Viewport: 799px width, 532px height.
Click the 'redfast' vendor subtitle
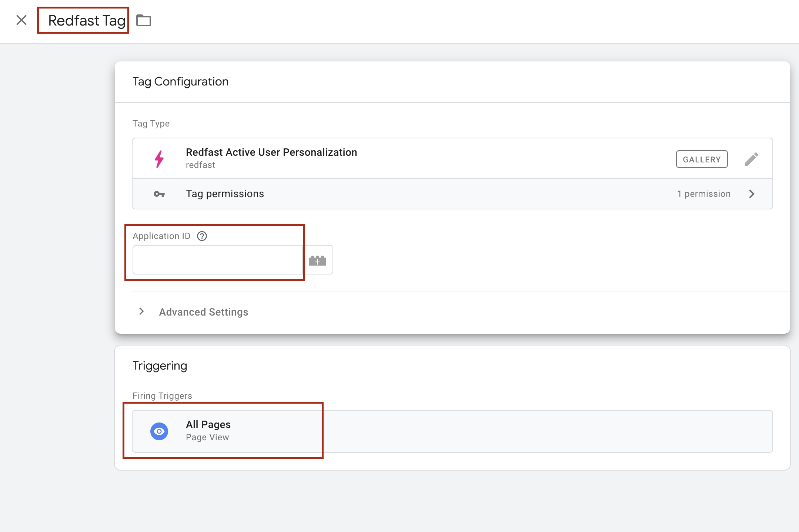200,165
